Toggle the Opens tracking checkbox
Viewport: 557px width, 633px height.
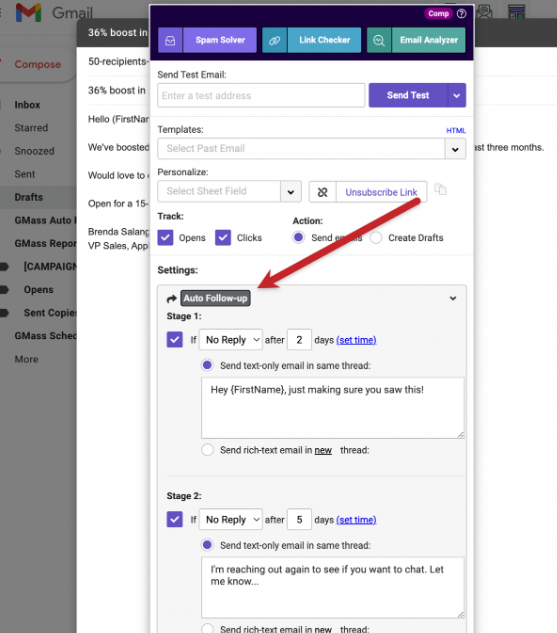coord(165,237)
